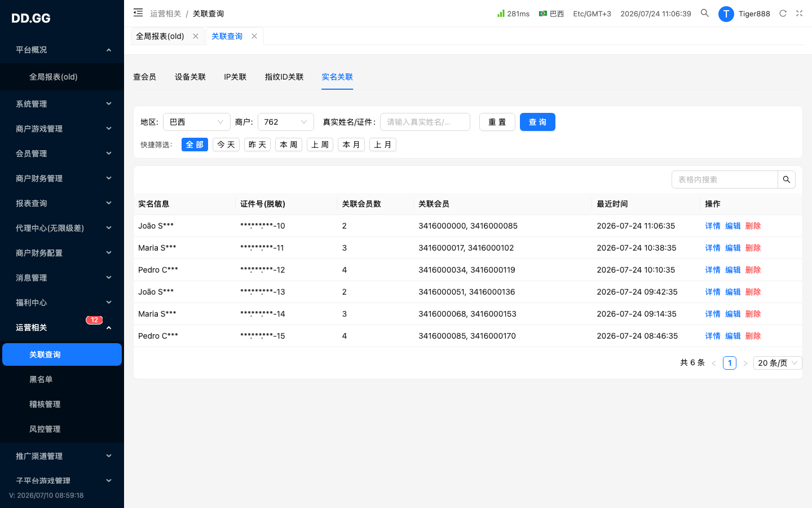Toggle fullscreen via the expand icon
812x508 pixels.
799,13
